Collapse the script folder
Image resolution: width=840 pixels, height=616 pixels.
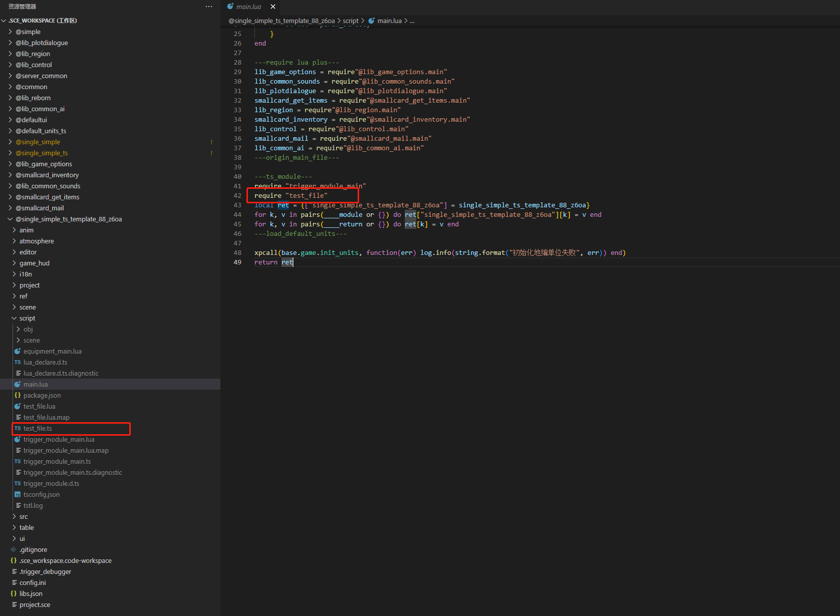coord(14,318)
